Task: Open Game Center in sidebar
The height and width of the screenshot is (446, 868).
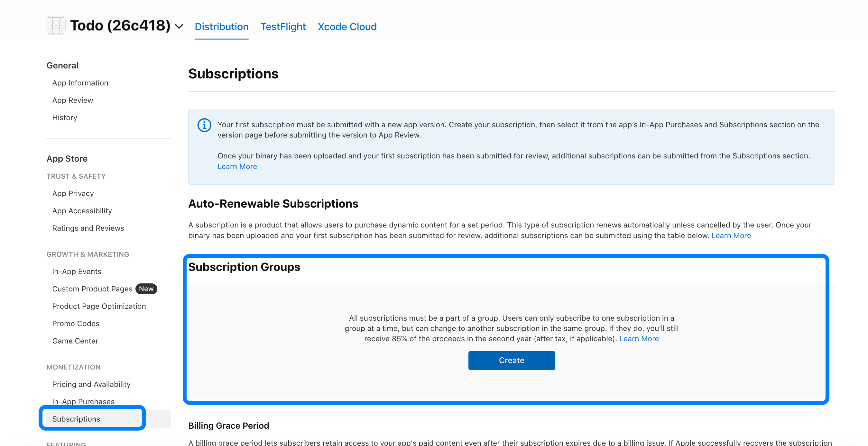Action: coord(75,341)
